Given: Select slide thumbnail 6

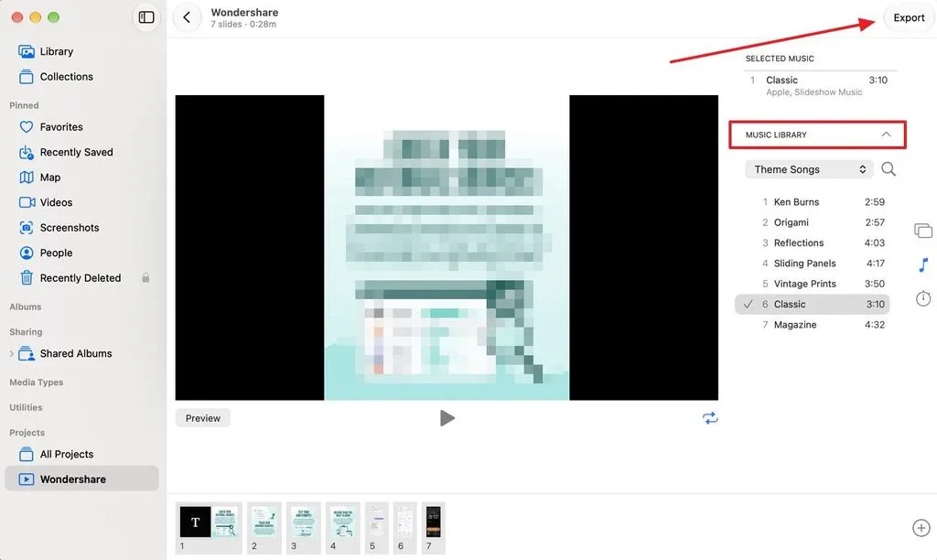Looking at the screenshot, I should [x=404, y=528].
